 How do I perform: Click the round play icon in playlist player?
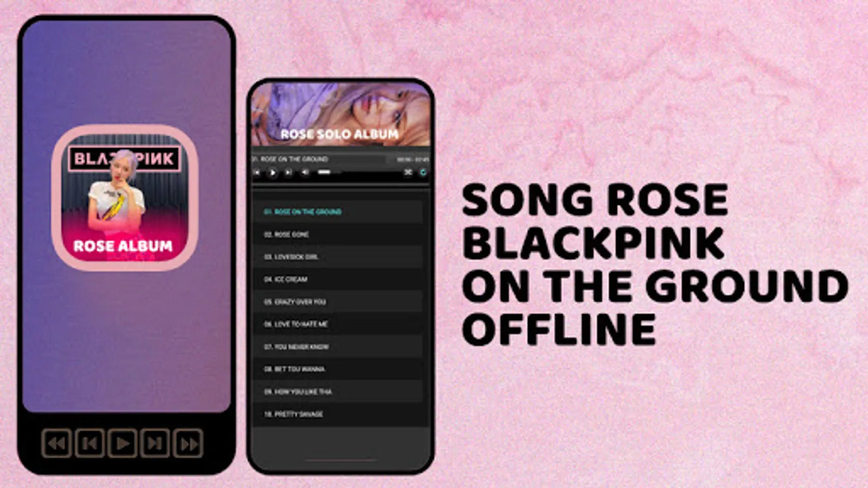point(273,172)
